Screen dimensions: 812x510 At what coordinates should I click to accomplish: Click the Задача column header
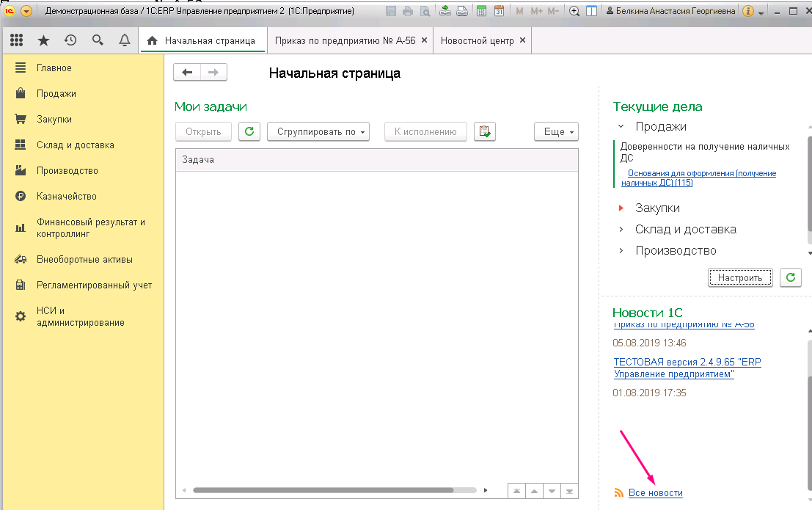pos(376,160)
